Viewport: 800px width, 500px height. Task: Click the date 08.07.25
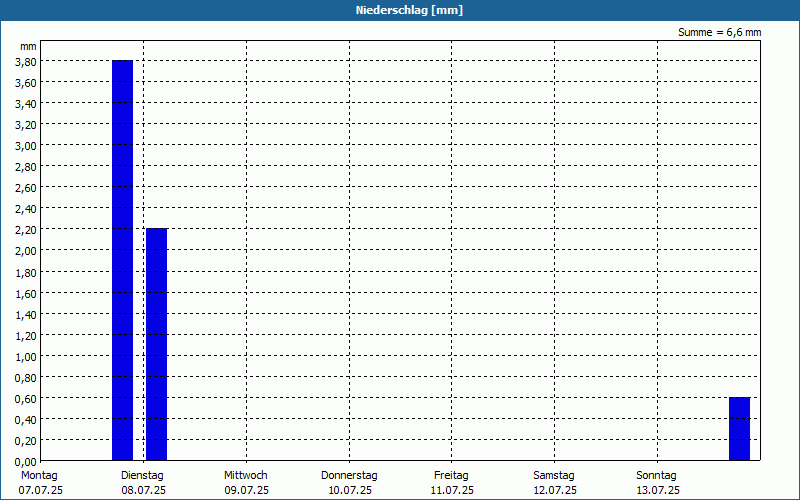[143, 491]
